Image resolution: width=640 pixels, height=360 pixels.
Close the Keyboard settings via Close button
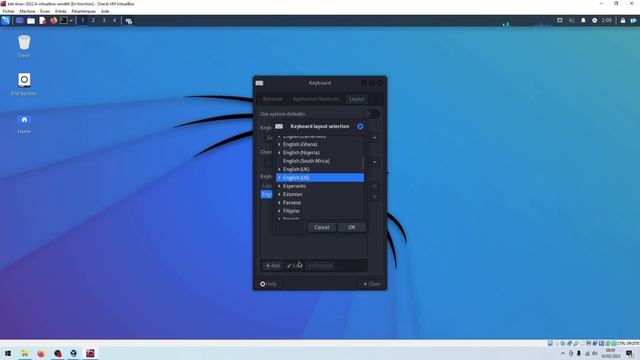pos(372,284)
